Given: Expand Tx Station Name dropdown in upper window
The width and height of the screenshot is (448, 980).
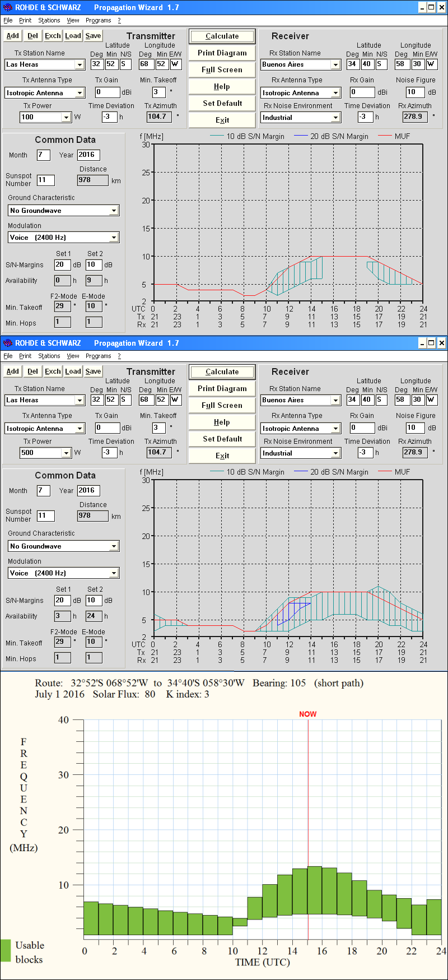Looking at the screenshot, I should click(x=80, y=64).
